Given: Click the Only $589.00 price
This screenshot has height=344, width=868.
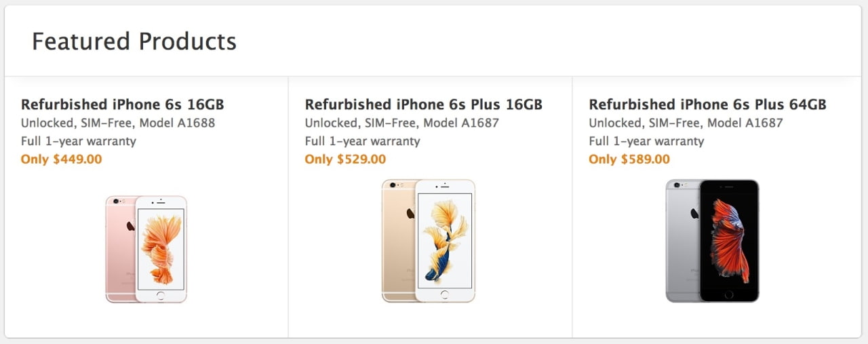Looking at the screenshot, I should 629,159.
